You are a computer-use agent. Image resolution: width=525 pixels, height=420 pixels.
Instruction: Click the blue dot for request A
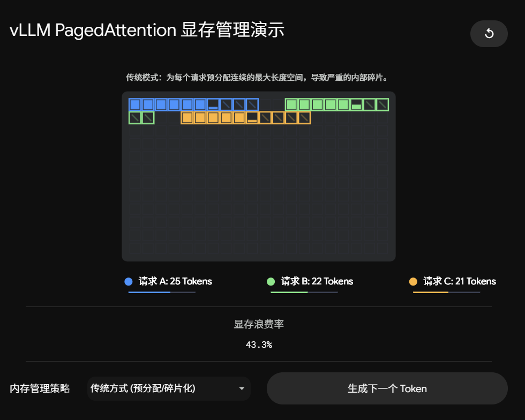click(129, 282)
